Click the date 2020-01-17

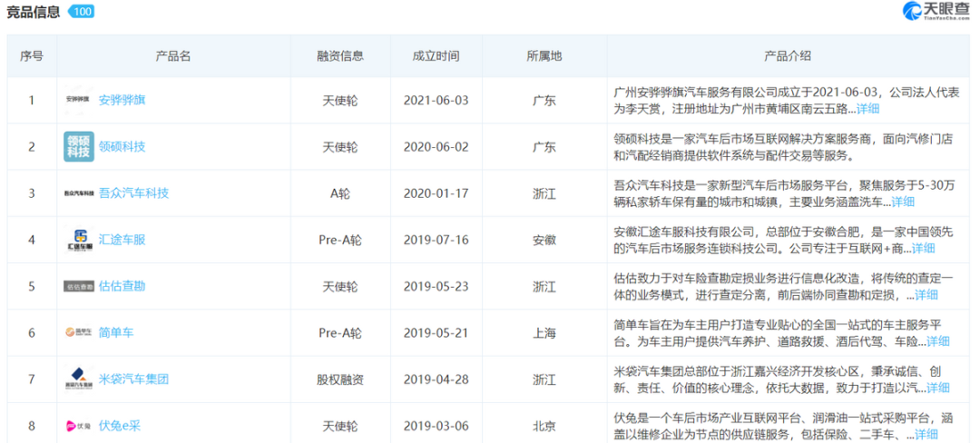[436, 193]
